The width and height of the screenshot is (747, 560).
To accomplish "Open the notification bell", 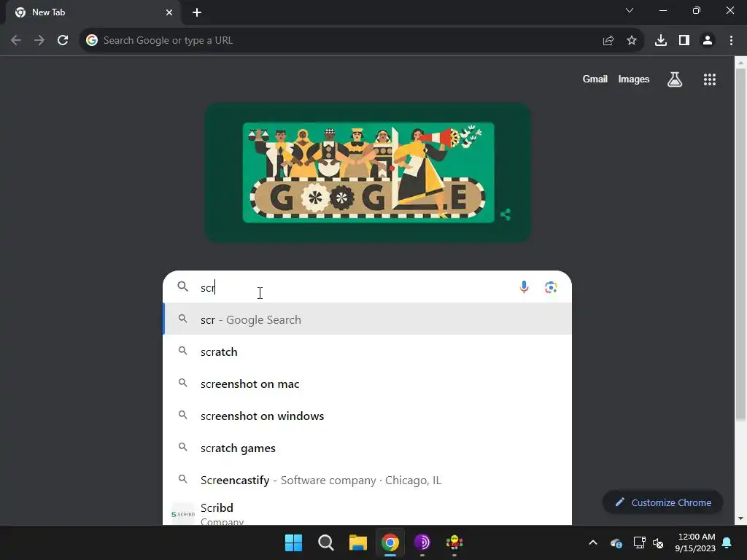I will click(x=727, y=542).
